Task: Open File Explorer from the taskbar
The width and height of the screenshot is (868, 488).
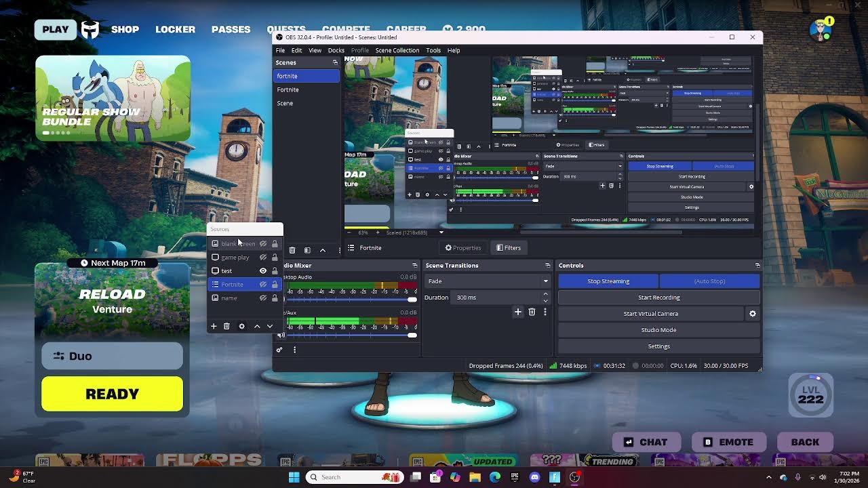Action: (475, 477)
